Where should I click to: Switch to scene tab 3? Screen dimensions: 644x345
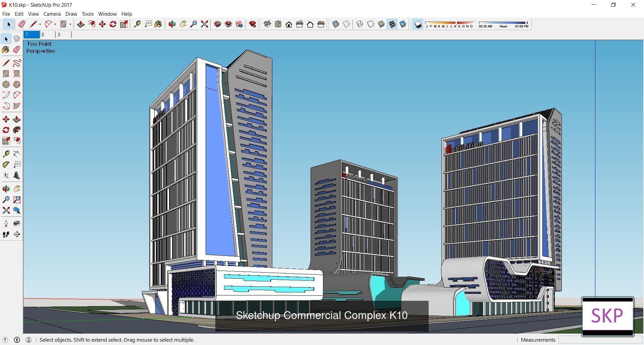pyautogui.click(x=63, y=34)
